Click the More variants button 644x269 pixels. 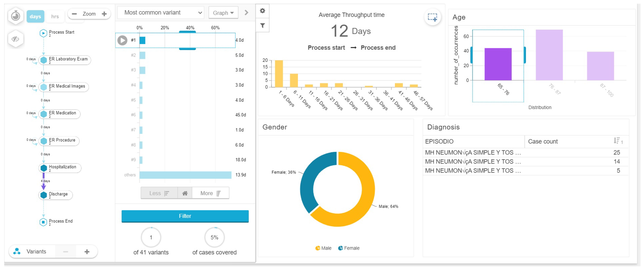(210, 193)
